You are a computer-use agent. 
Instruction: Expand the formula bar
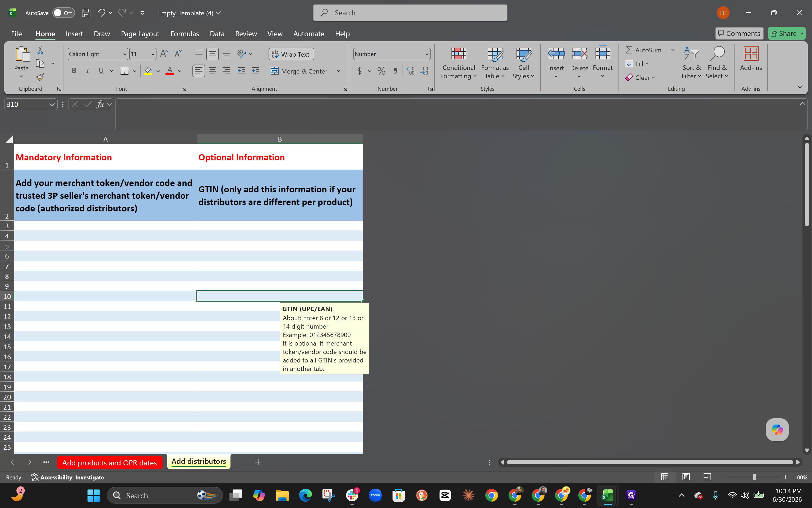[802, 104]
